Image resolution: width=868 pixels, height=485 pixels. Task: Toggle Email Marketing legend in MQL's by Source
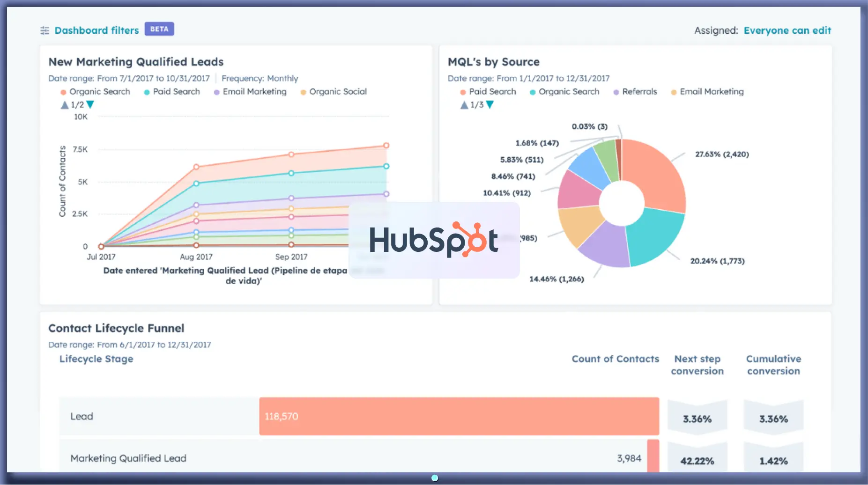[x=707, y=92]
